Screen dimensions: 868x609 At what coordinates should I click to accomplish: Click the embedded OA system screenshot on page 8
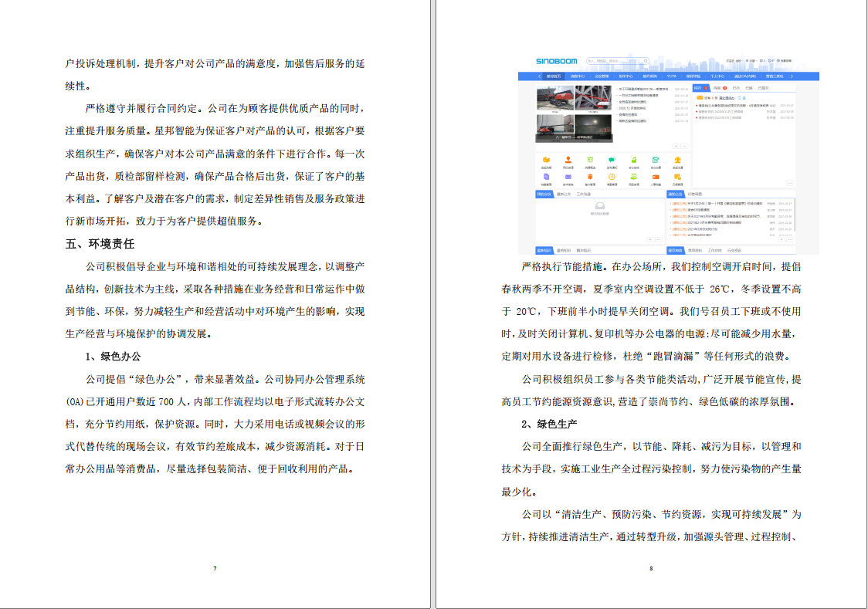pyautogui.click(x=668, y=154)
